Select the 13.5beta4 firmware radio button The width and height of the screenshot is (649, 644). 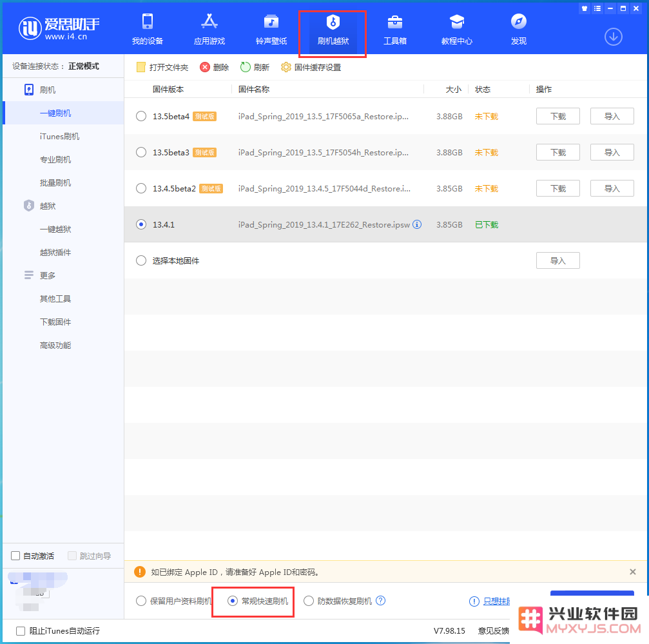coord(141,116)
